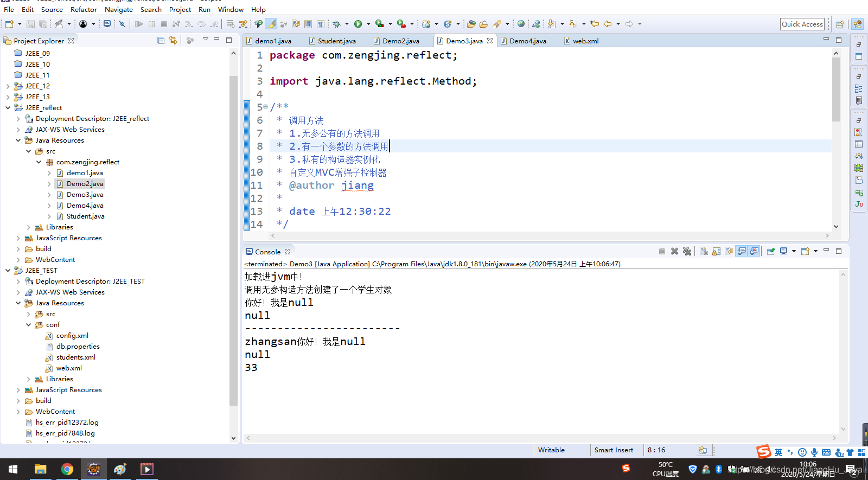Open the Window menu
868x480 pixels.
point(231,9)
